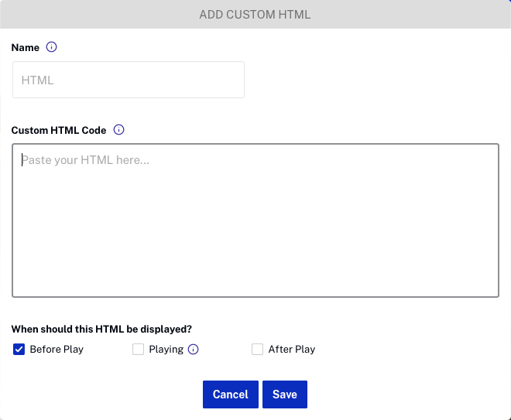511x420 pixels.
Task: Click the info icon beside Name
Action: 52,47
